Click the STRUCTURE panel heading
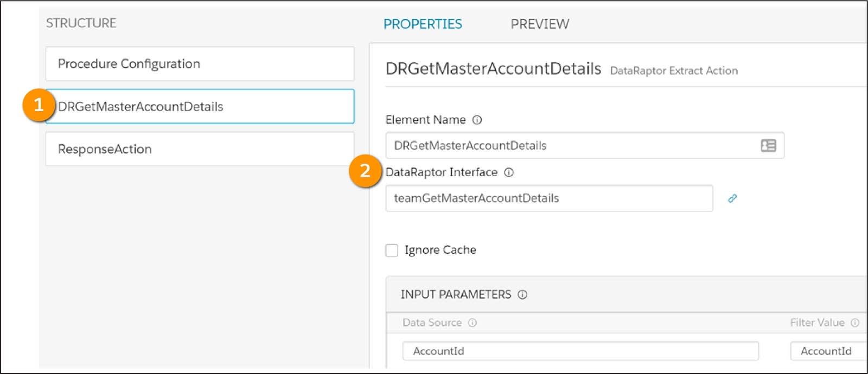Viewport: 868px width, 374px height. click(x=81, y=23)
